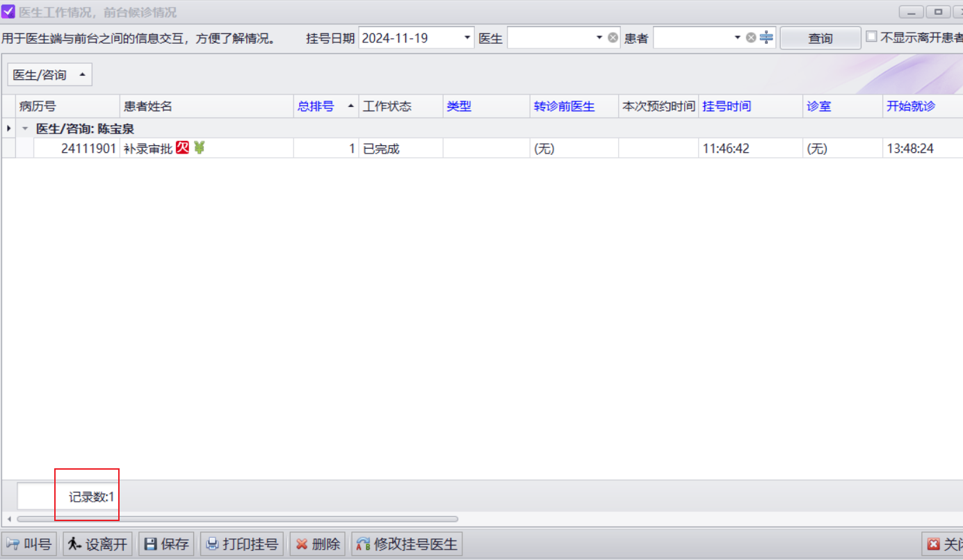Clear the 医生 filter with its gray X icon

click(x=613, y=38)
